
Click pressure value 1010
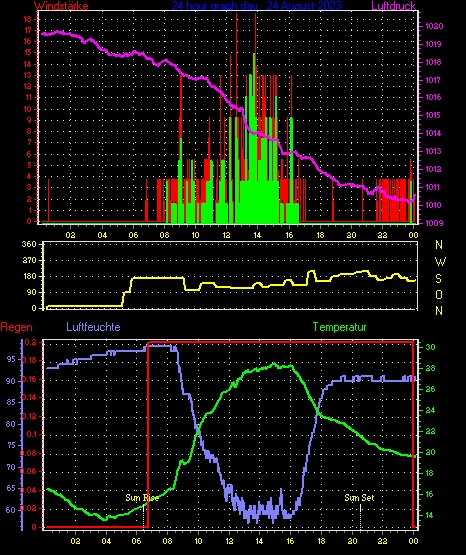[433, 205]
